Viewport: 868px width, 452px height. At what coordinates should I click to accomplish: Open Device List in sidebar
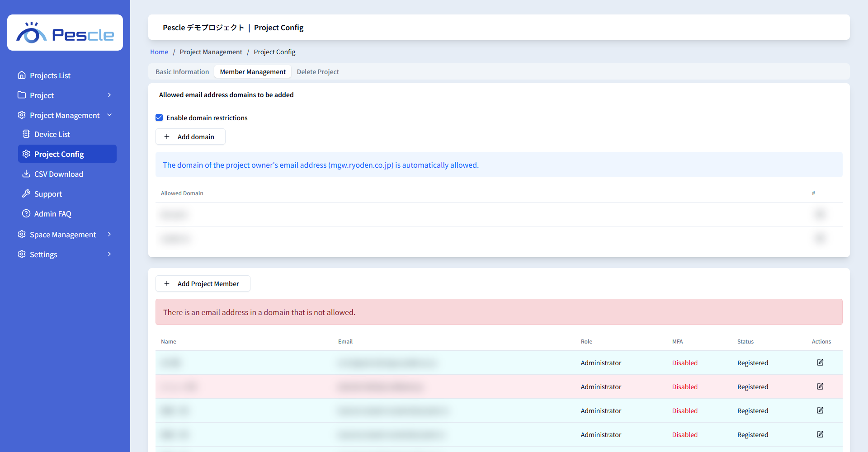(67, 134)
